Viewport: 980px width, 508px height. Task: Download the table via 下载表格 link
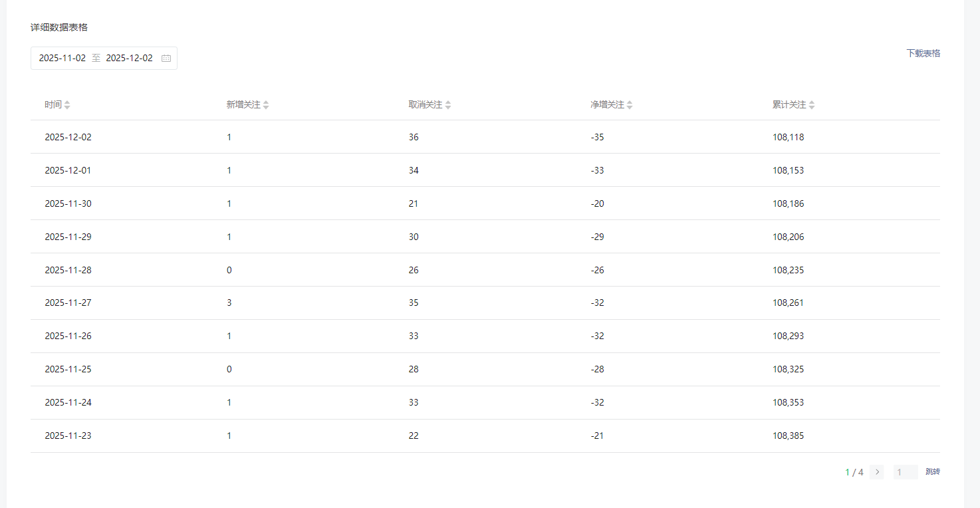click(923, 53)
